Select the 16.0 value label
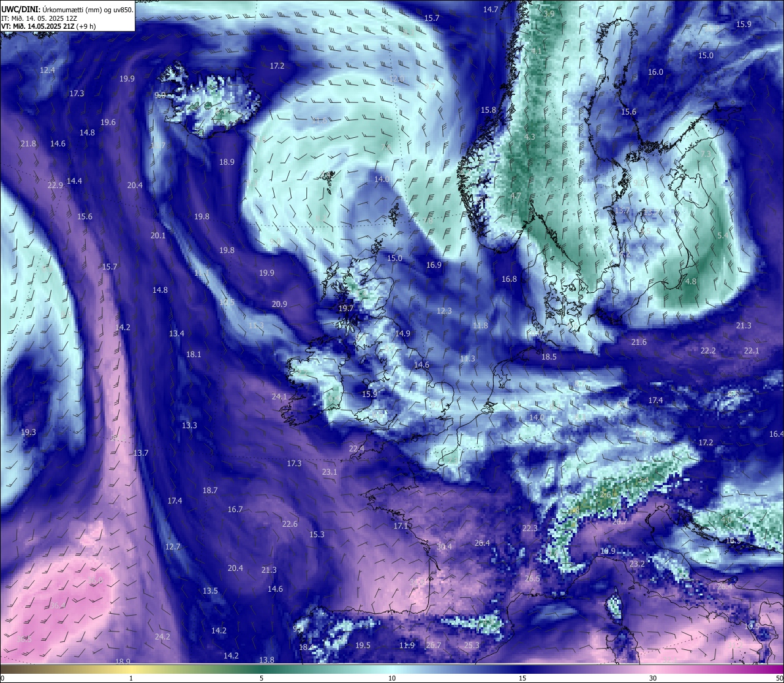 [x=655, y=72]
